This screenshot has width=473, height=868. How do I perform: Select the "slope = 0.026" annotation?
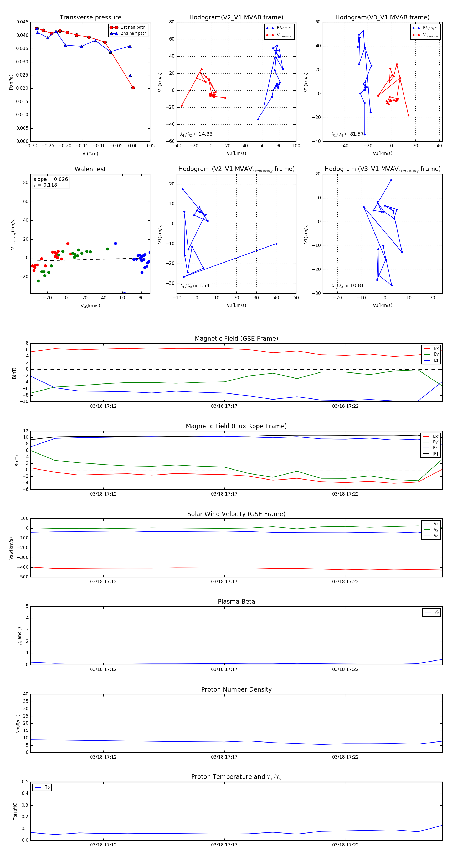click(50, 179)
